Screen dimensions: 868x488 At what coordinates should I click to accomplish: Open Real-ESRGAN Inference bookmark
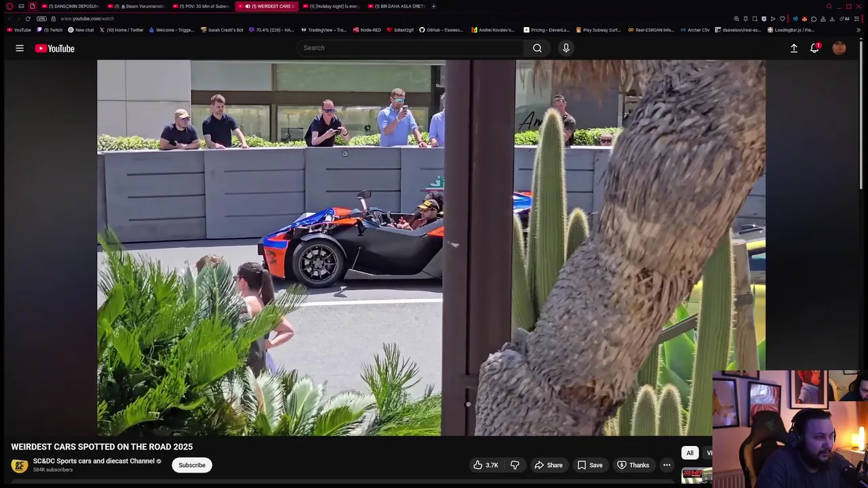(x=651, y=30)
